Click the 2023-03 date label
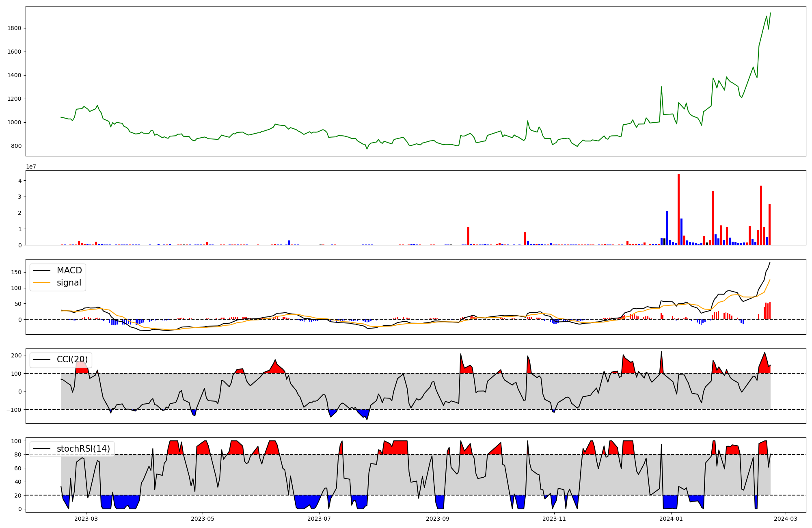The width and height of the screenshot is (812, 528). 86,519
